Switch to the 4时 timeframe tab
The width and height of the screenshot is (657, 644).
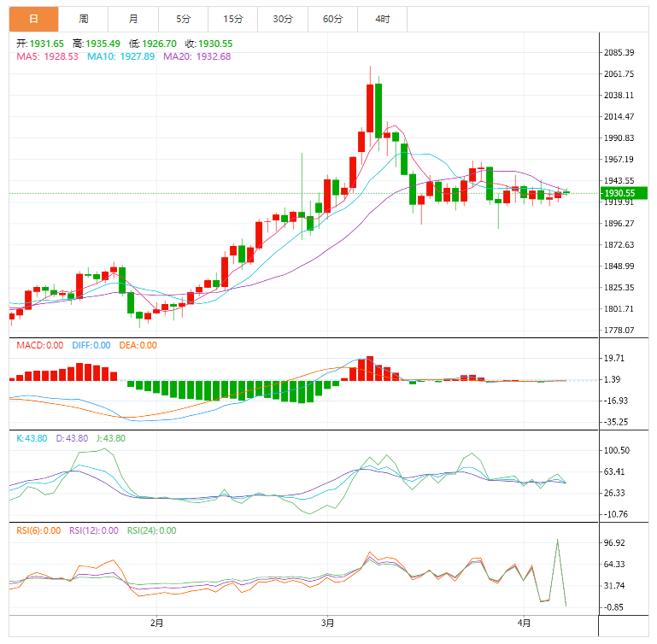click(x=383, y=20)
